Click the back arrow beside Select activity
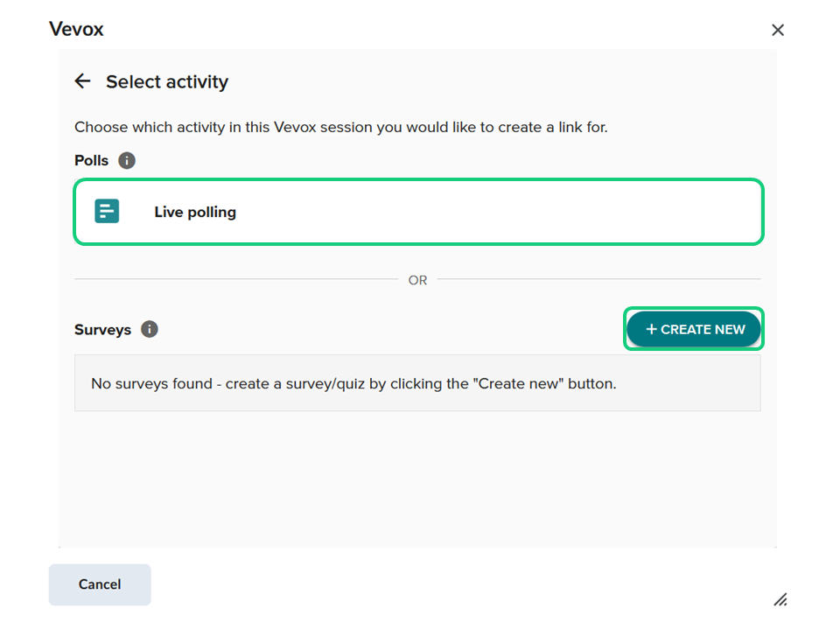 point(82,81)
